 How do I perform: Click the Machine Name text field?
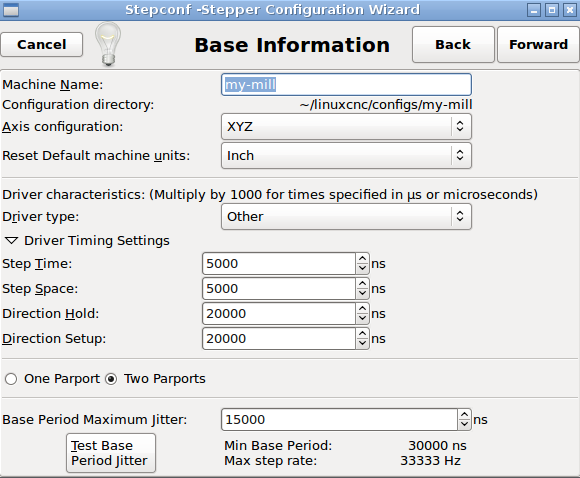pyautogui.click(x=346, y=85)
